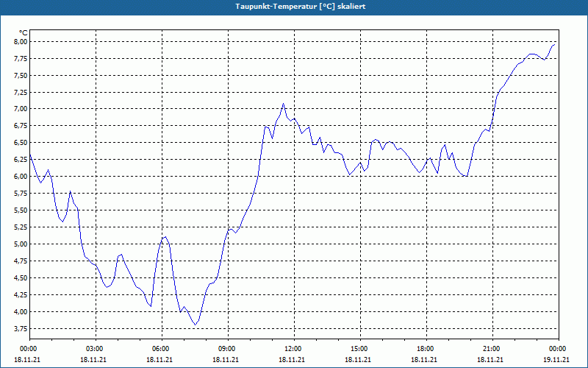
Task: Click the 06:00 time axis label
Action: tap(162, 349)
